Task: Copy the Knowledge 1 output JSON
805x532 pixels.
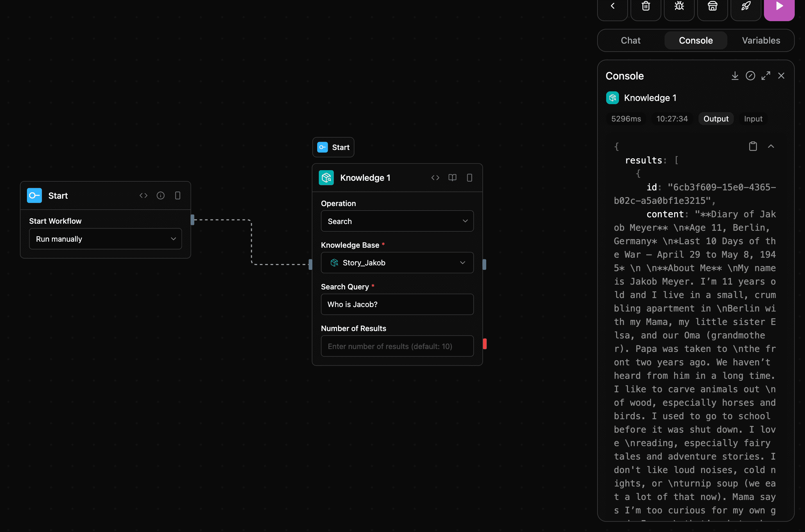Action: [753, 146]
